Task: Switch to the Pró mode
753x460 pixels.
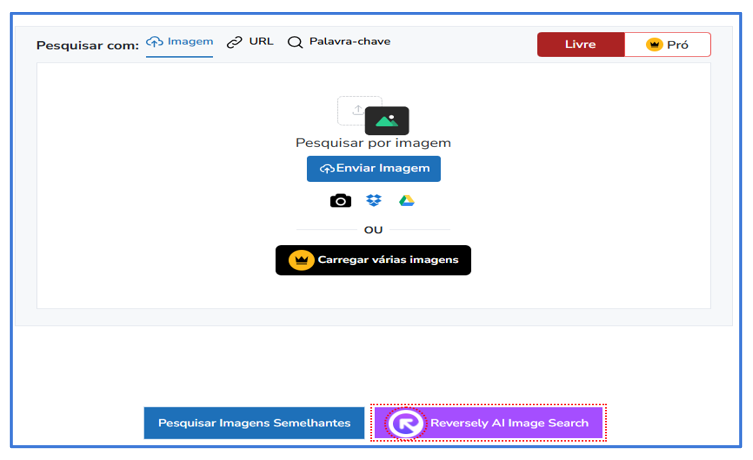Action: click(x=667, y=45)
